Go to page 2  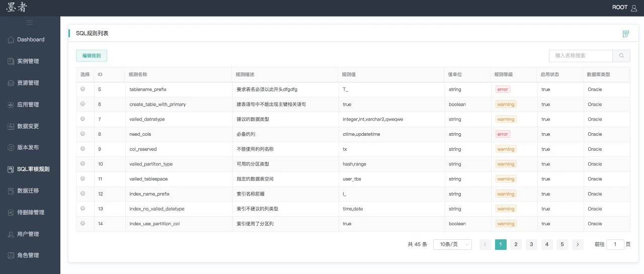(x=516, y=244)
